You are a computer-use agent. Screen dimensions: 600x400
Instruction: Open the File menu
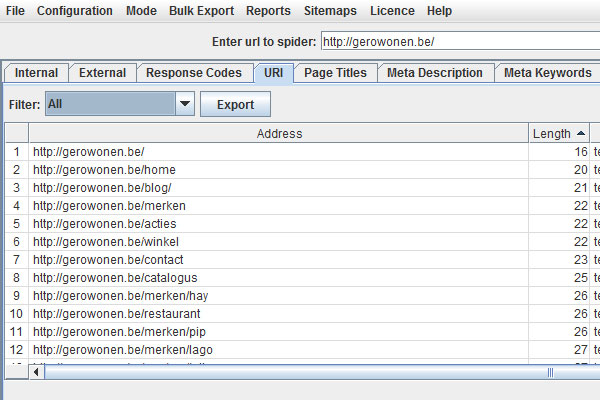coord(15,11)
